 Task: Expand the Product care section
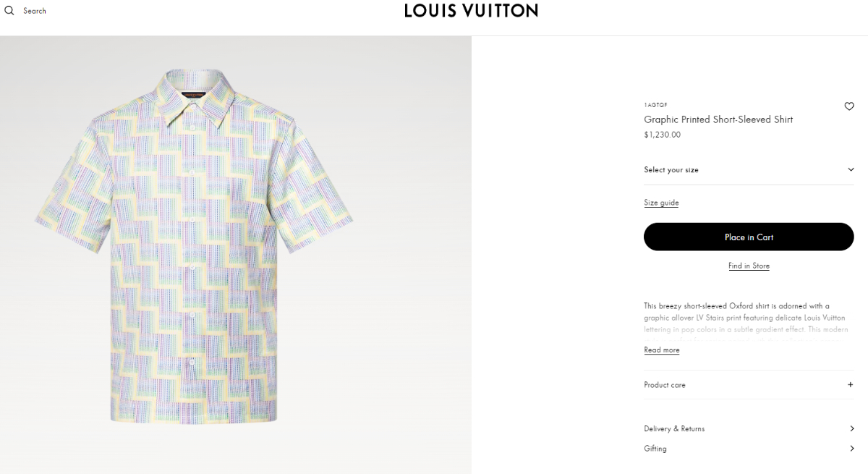coord(749,385)
